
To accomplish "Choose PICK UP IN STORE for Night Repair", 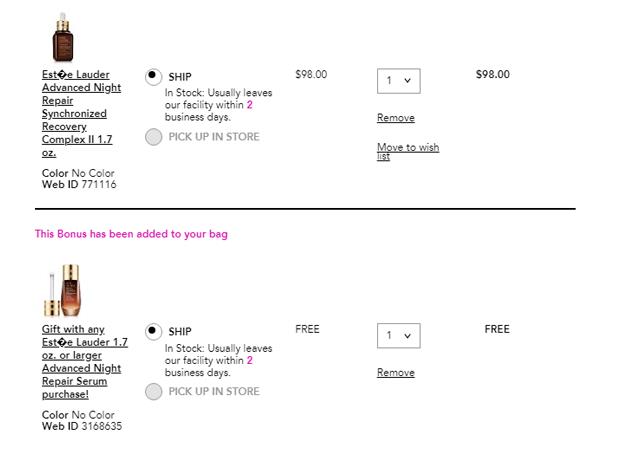I will (153, 137).
